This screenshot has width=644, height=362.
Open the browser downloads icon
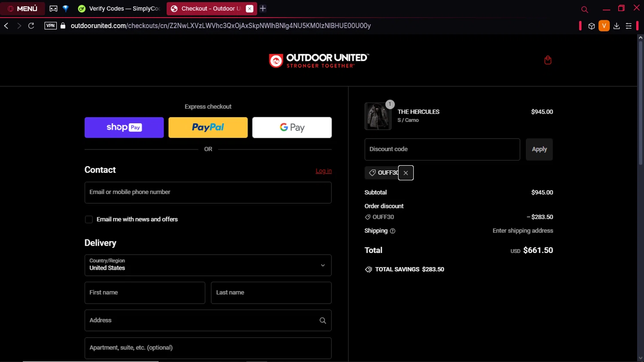(617, 26)
